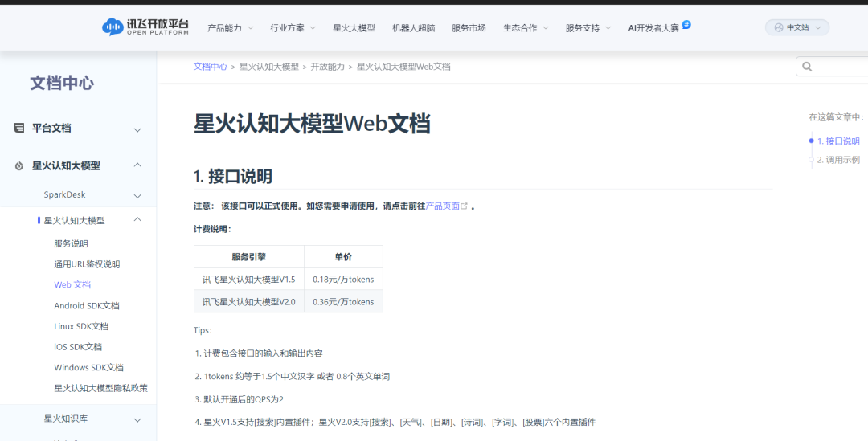Click the 讯飞开放平台 logo

click(x=145, y=27)
